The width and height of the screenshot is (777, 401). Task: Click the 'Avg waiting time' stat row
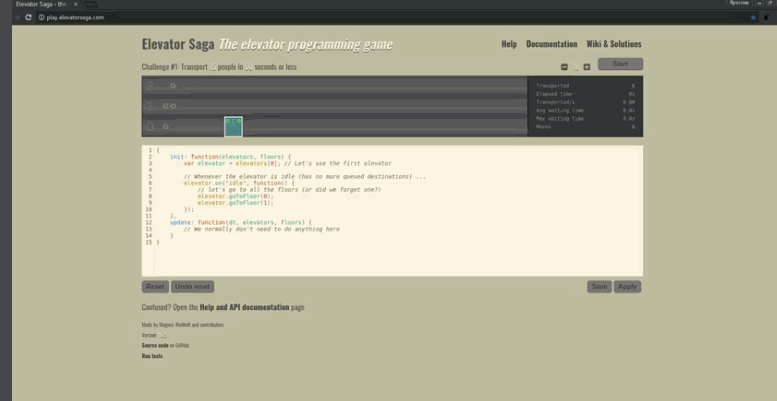coord(585,110)
